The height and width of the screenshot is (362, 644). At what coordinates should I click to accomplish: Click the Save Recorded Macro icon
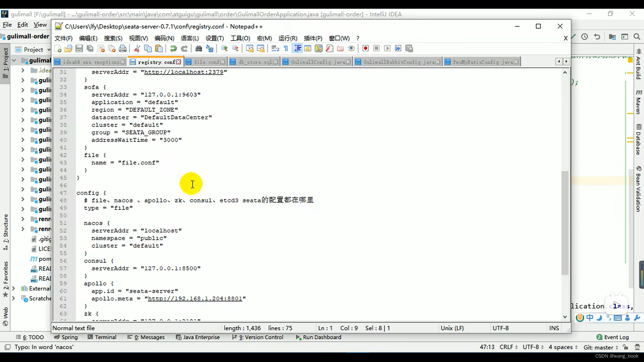click(x=409, y=49)
